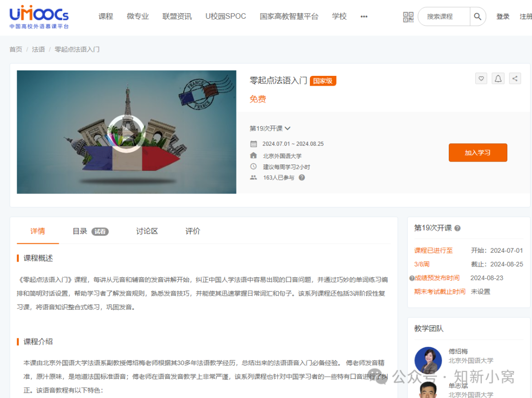Click the 3/8周 course progress indicator
Screen dimensions: 532x398
(x=422, y=264)
